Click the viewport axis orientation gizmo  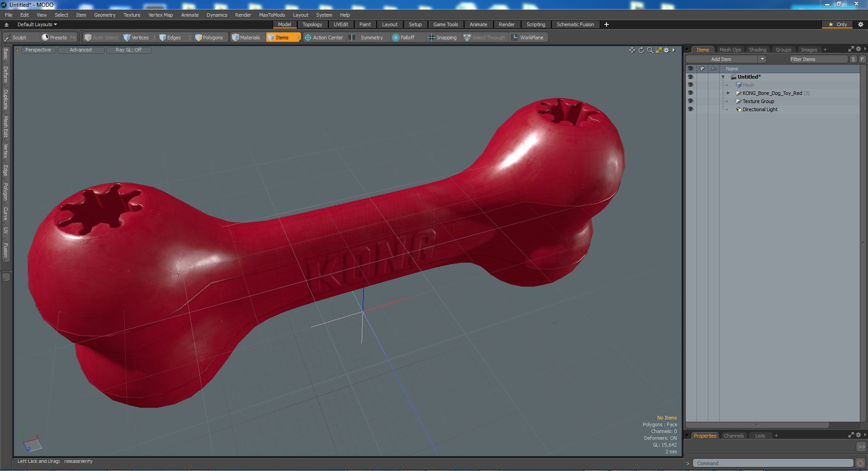[31, 441]
